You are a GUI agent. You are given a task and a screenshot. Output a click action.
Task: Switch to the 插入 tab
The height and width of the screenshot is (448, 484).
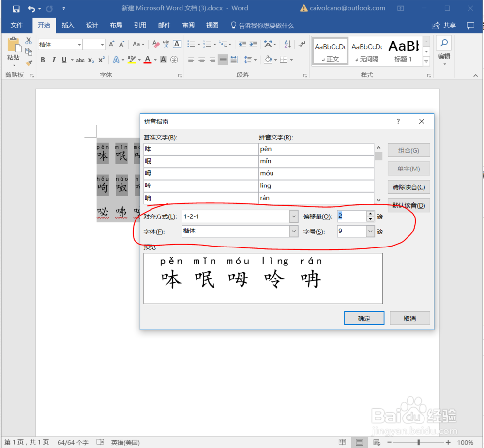pos(68,25)
